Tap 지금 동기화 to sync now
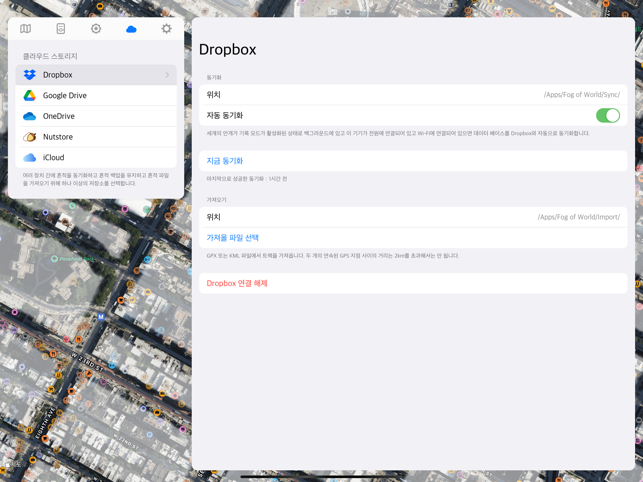This screenshot has width=643, height=482. [225, 161]
